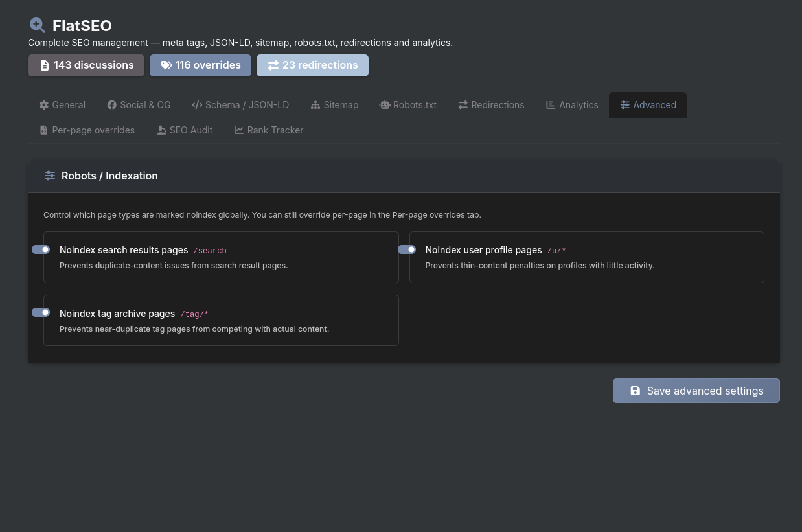Select the Advanced tab
The image size is (802, 532).
pyautogui.click(x=648, y=105)
